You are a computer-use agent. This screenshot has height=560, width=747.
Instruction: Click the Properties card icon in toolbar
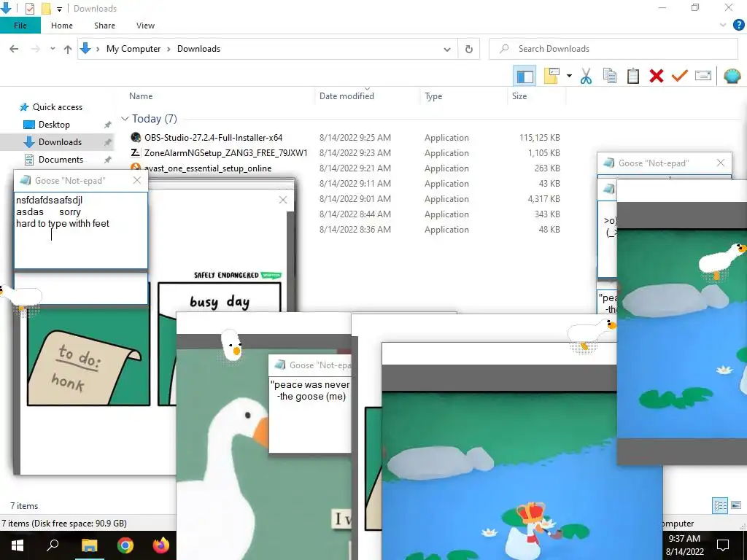(x=703, y=76)
